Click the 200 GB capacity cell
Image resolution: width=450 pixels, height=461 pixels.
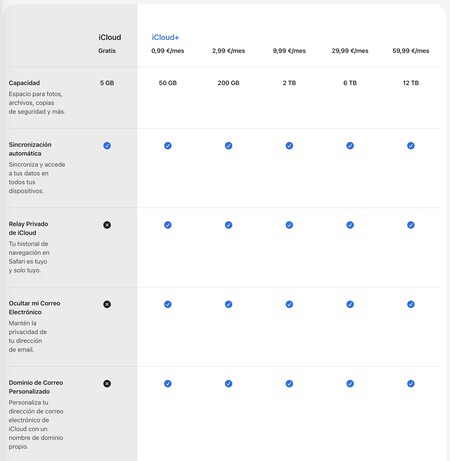228,83
